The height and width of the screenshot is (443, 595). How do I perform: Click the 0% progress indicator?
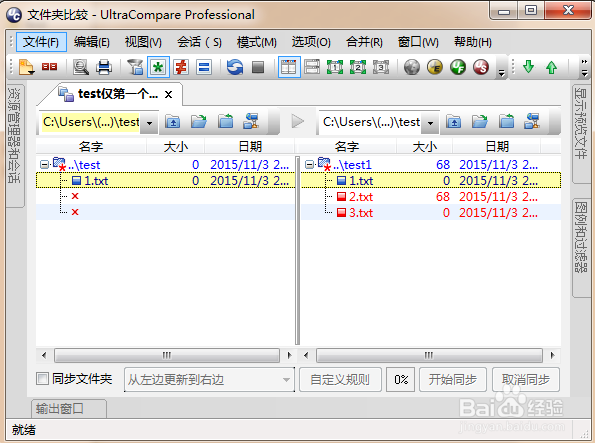point(400,379)
